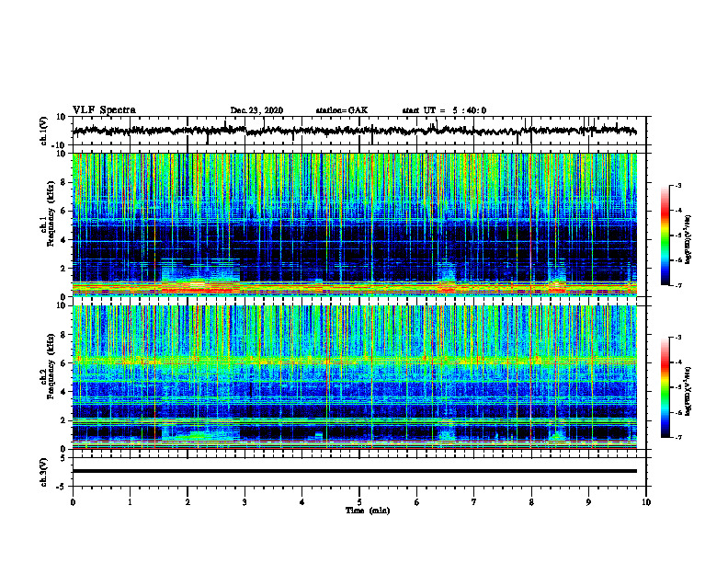Click the "ch.3(V)" axis label
The image size is (728, 563).
(x=44, y=473)
